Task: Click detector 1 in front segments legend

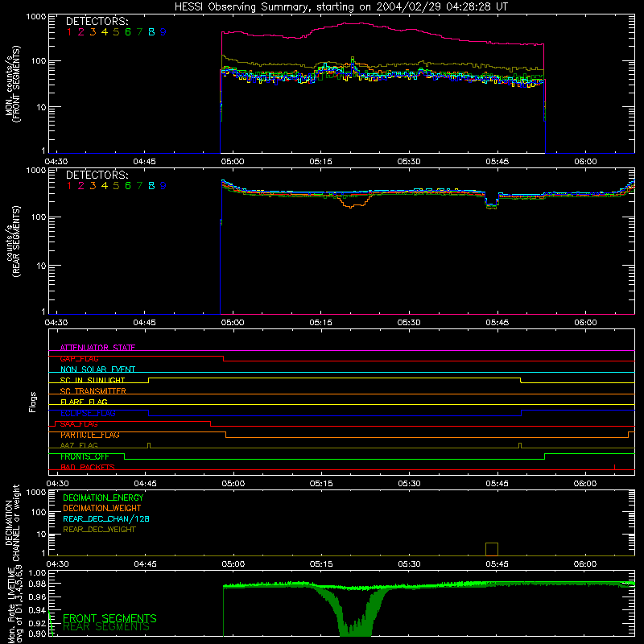Action: [69, 32]
